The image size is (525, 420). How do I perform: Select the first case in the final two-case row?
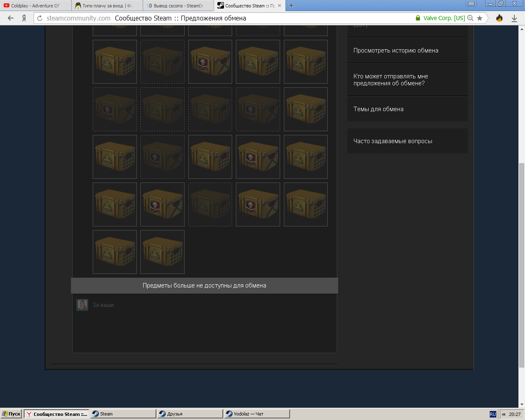(x=115, y=252)
